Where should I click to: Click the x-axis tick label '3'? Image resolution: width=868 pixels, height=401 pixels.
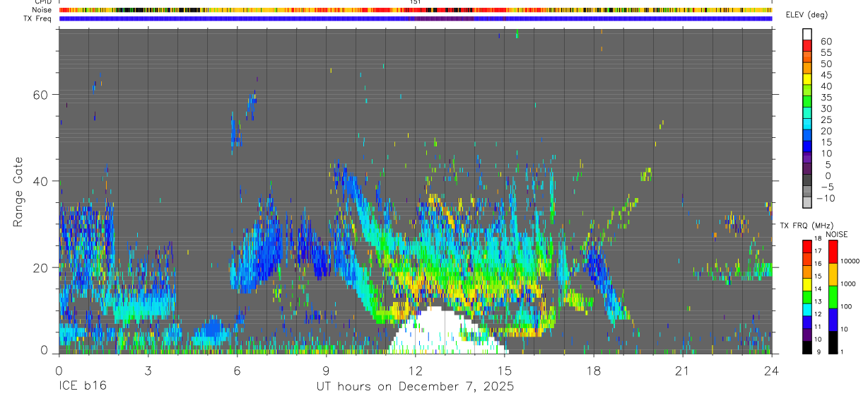click(x=148, y=370)
